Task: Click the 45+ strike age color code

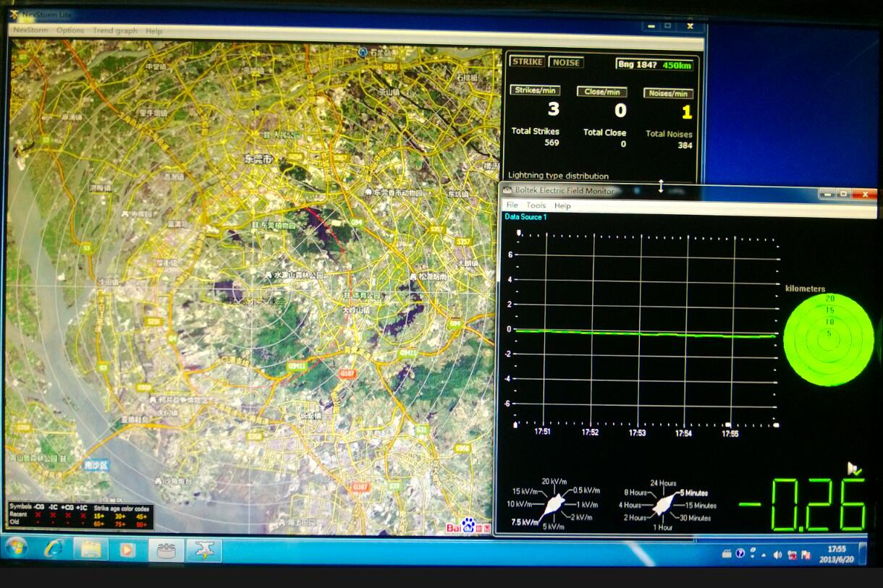Action: coord(142,516)
